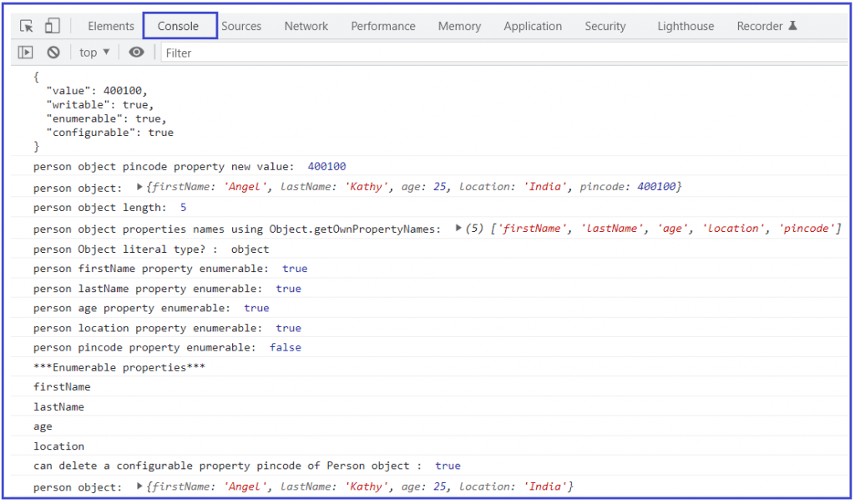
Task: Open the Performance tab
Action: click(382, 26)
